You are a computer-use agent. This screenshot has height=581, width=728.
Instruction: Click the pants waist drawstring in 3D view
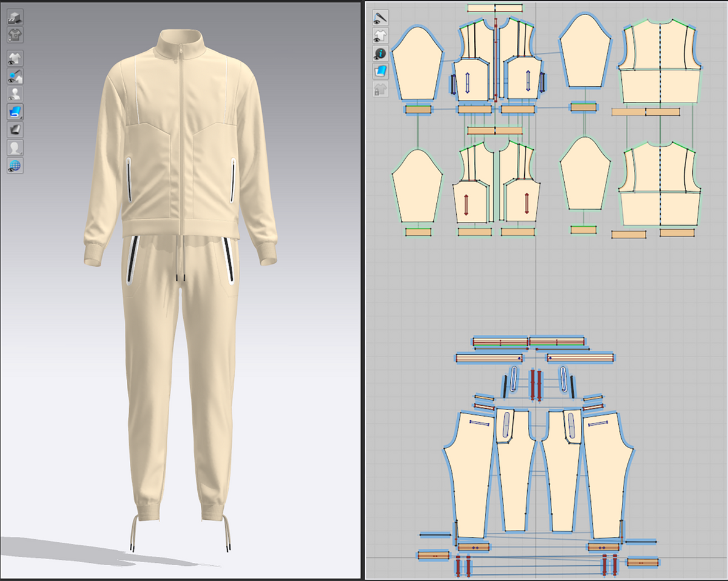coord(180,260)
